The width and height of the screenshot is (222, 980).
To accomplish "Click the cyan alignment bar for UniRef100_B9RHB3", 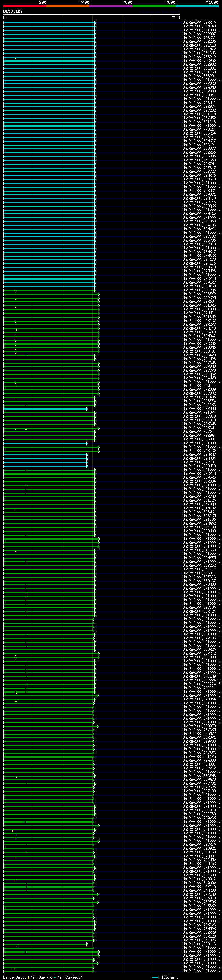I will coord(45,409).
